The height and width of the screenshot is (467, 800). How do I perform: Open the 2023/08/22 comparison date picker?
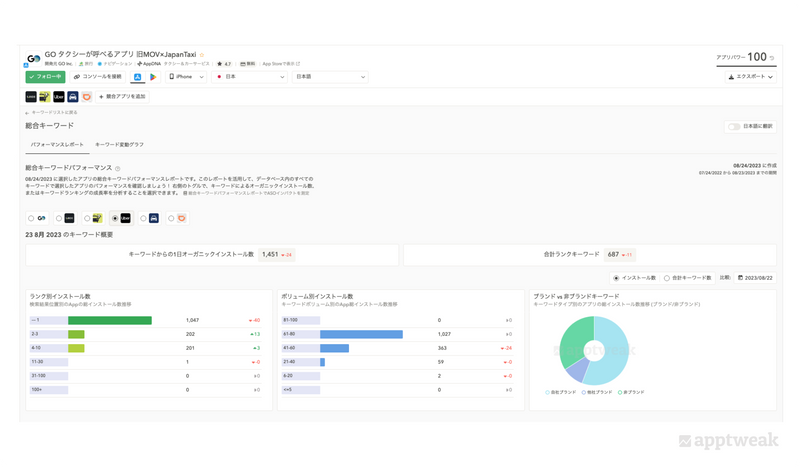click(x=756, y=278)
